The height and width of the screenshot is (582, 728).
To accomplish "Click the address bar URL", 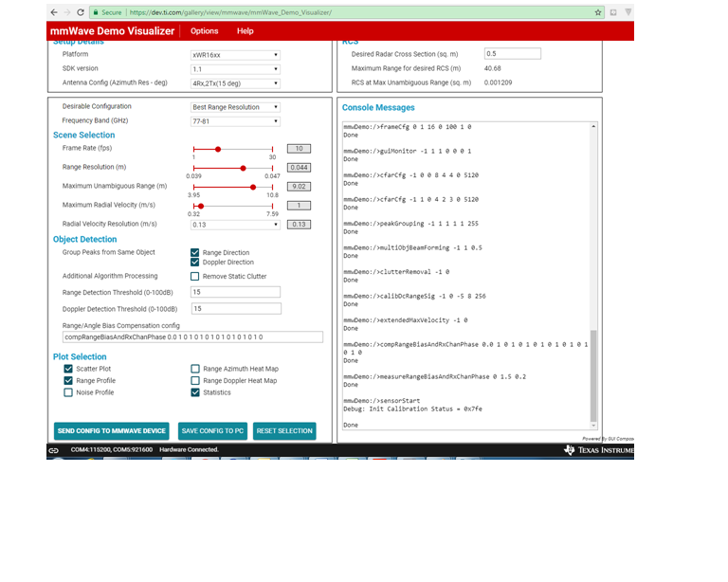I will tap(230, 12).
